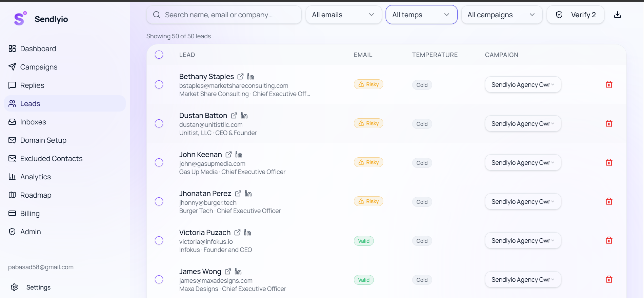
Task: Open the Roadmap page in sidebar
Action: coord(65,195)
